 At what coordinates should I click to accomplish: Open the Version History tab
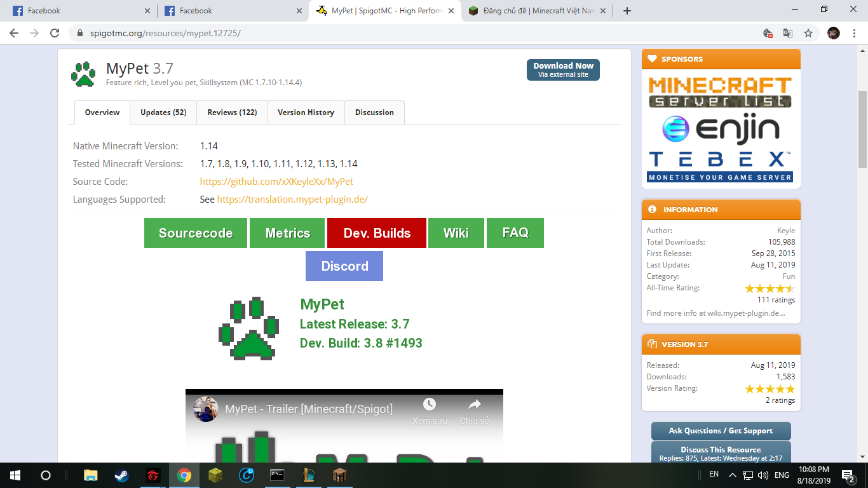coord(306,112)
